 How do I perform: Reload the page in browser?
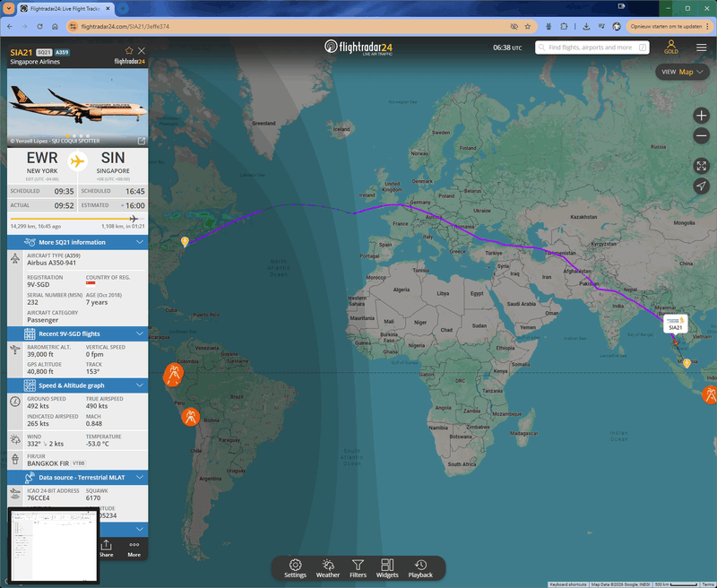pyautogui.click(x=39, y=27)
